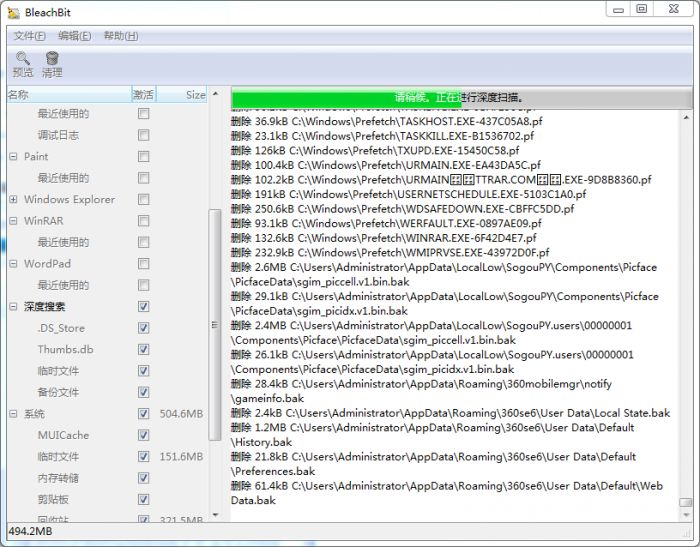Collapse the WinRAR tree node
Screen dimensions: 700x547
13,221
